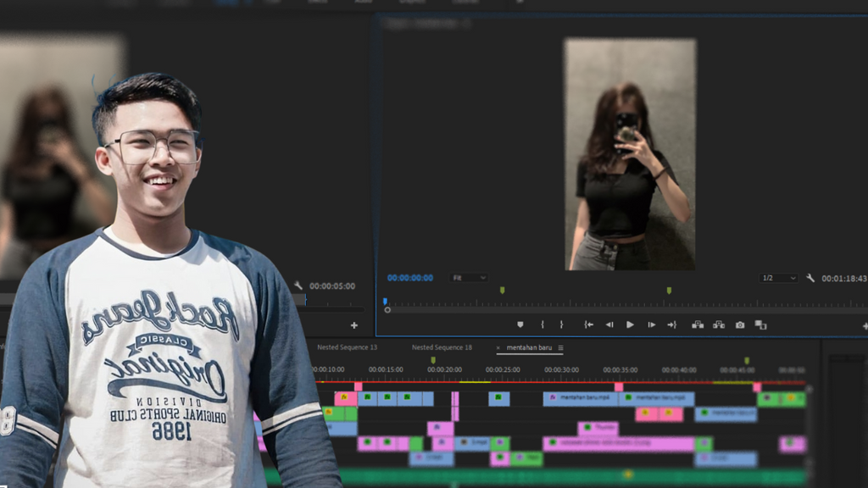Add a marker in the Program monitor

click(520, 324)
